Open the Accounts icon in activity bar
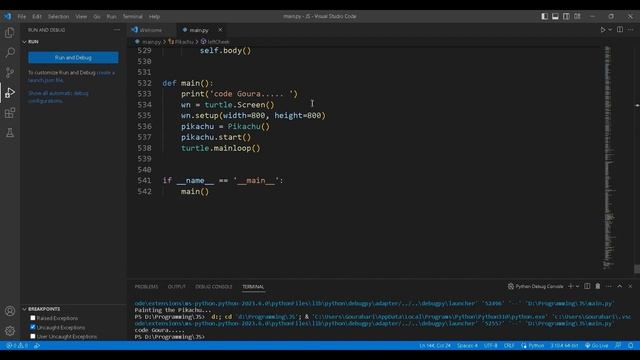 click(x=10, y=311)
